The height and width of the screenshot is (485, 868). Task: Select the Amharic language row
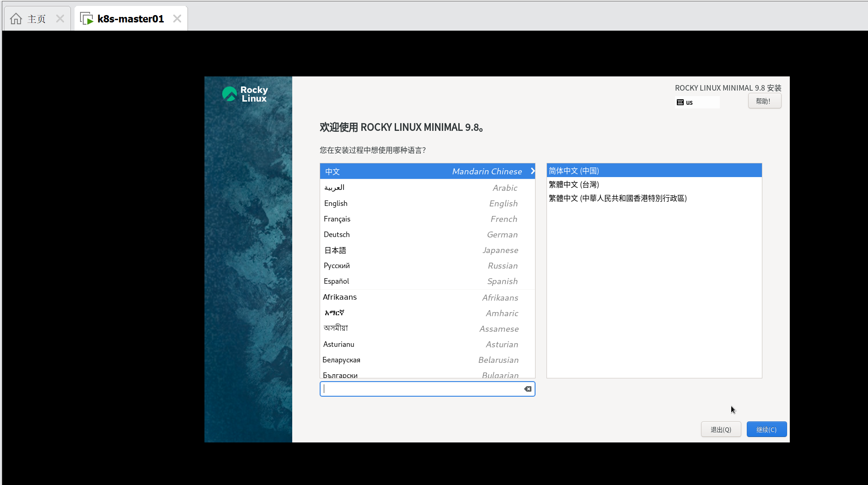(428, 313)
